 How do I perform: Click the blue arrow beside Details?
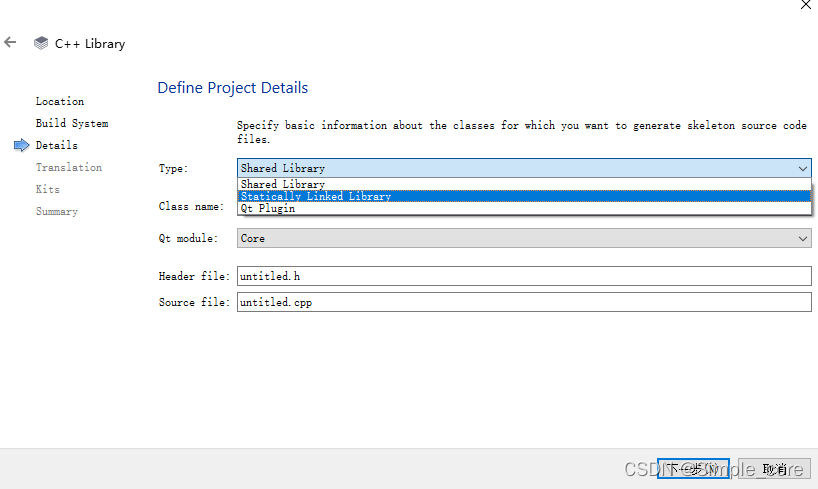(21, 145)
